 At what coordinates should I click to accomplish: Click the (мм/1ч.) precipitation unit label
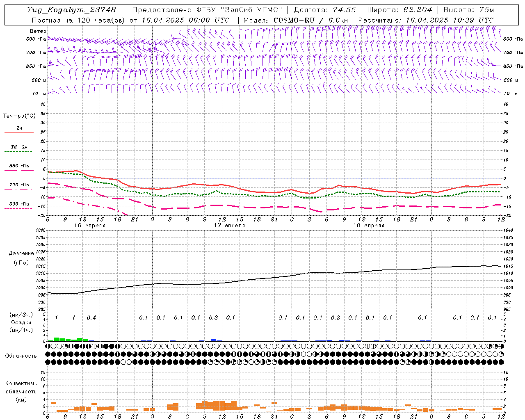point(21,330)
